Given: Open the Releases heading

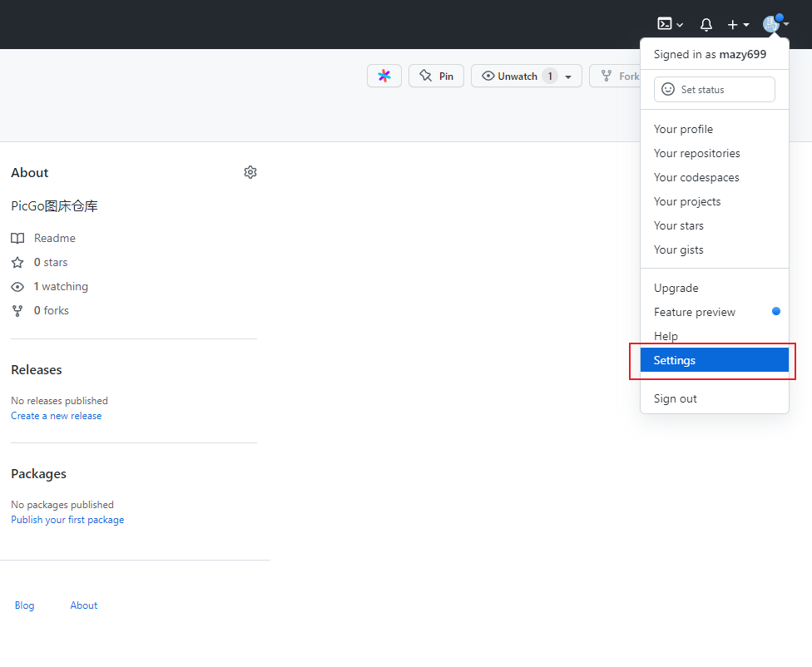Looking at the screenshot, I should click(37, 370).
